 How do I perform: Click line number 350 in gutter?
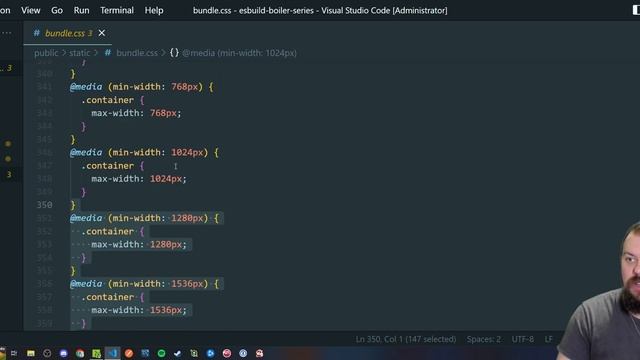(x=44, y=204)
